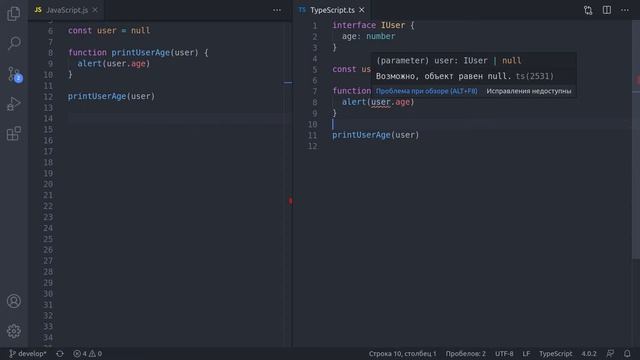640x360 pixels.
Task: Close the TypeScript.ts tab
Action: [362, 10]
